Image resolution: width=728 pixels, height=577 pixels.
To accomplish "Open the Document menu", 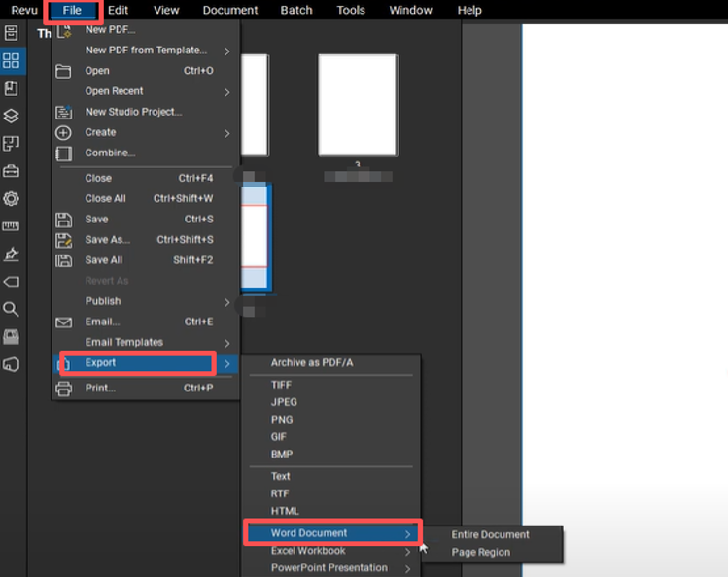I will pos(229,11).
